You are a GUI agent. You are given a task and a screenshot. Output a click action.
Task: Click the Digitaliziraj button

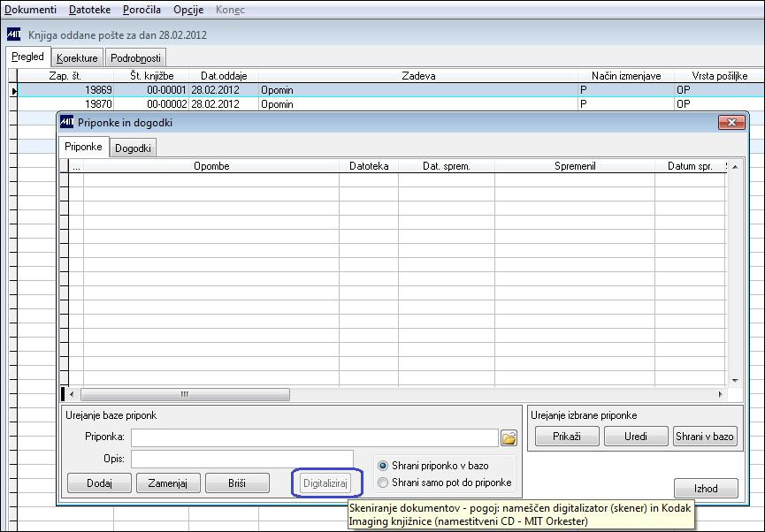pos(325,483)
